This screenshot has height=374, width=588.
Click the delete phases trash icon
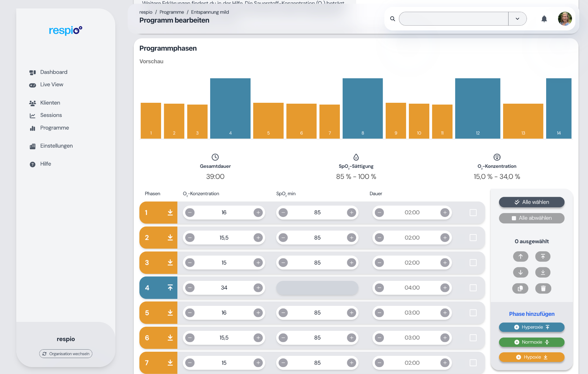click(x=543, y=288)
